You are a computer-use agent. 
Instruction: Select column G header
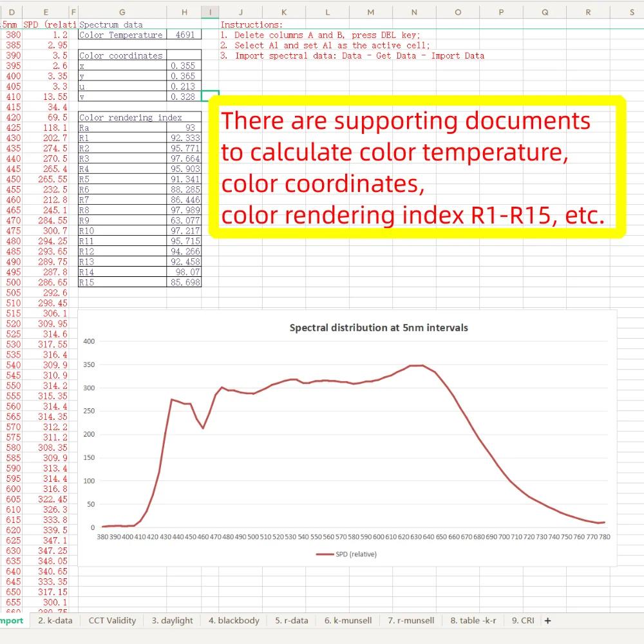click(x=122, y=12)
